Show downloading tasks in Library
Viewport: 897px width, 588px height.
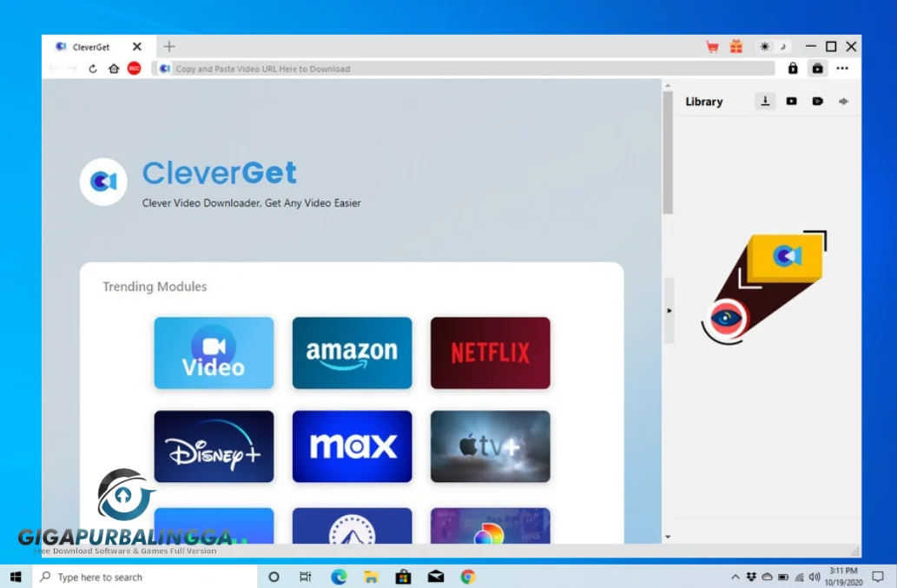765,102
